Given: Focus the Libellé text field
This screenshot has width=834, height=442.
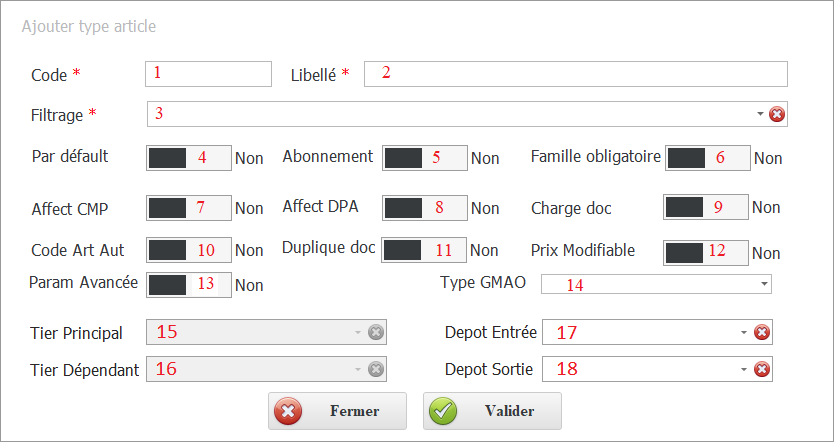Looking at the screenshot, I should pos(575,74).
